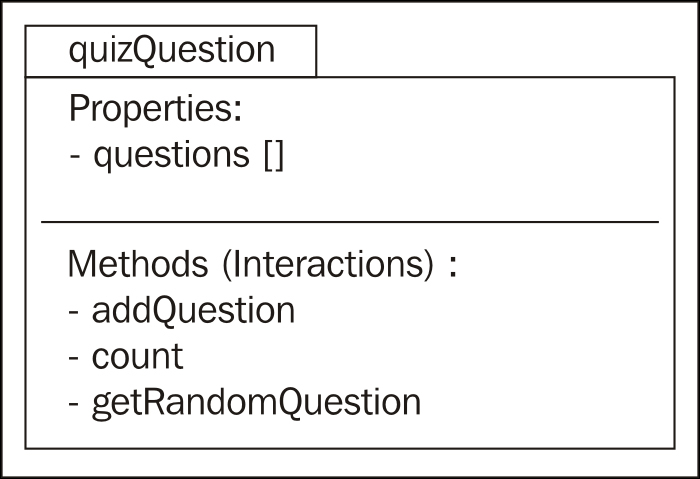Click the Properties: heading

pos(155,109)
